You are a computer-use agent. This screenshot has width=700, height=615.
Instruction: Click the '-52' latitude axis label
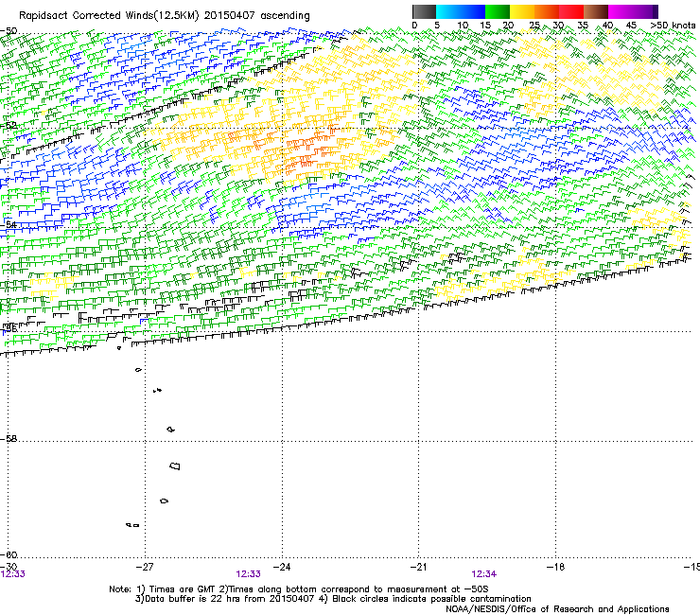click(9, 126)
